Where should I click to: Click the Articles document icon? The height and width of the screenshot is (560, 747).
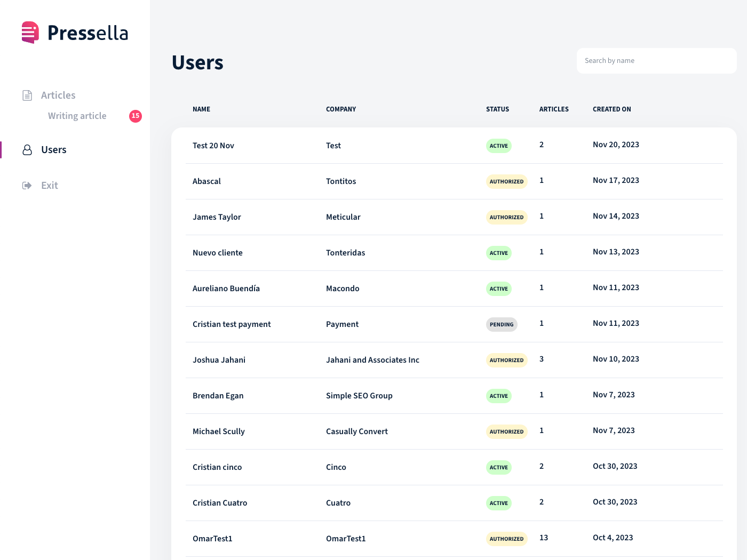point(27,95)
